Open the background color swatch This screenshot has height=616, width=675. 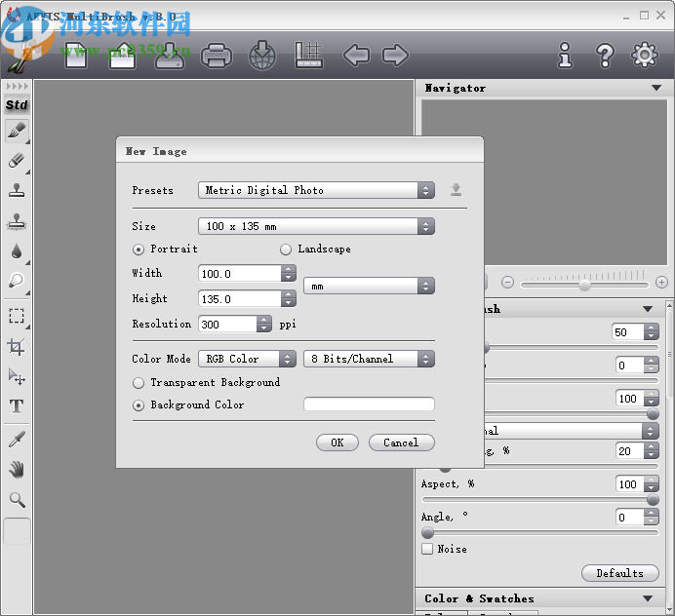(x=369, y=404)
